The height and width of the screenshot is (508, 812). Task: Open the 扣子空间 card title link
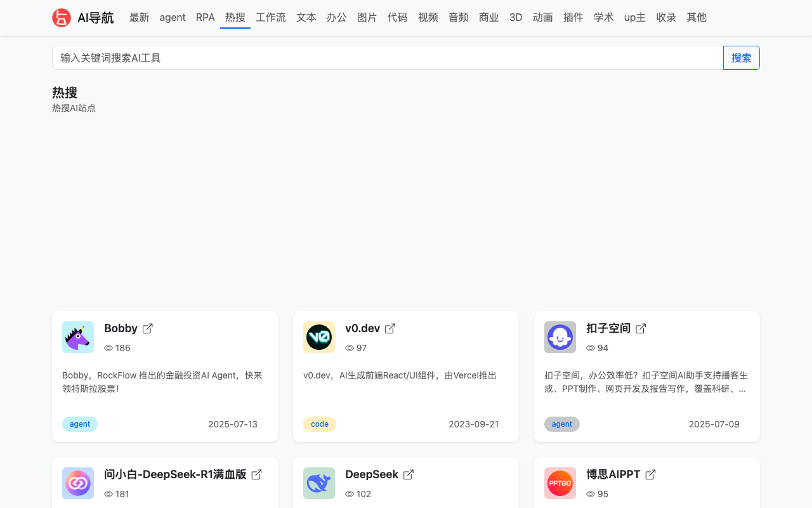point(608,328)
